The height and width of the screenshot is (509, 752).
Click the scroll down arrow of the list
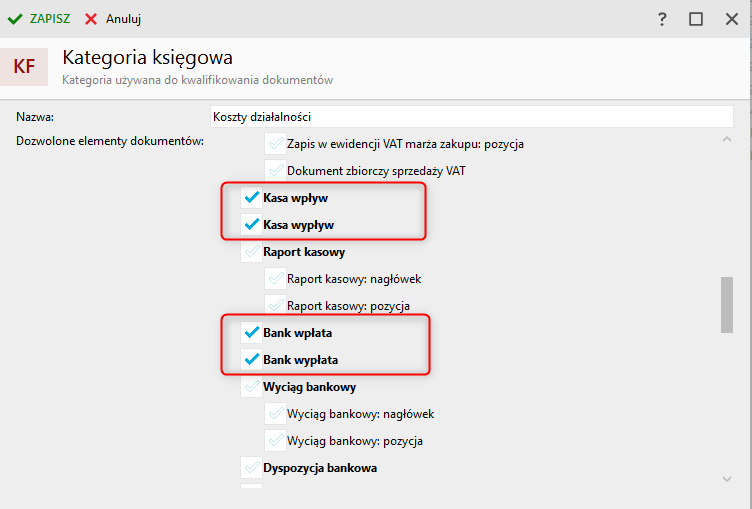(727, 479)
